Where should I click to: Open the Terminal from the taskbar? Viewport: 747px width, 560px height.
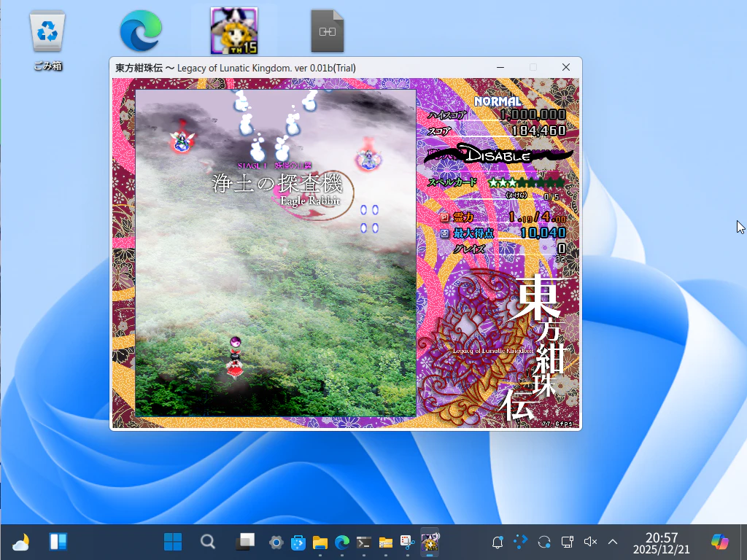point(363,542)
